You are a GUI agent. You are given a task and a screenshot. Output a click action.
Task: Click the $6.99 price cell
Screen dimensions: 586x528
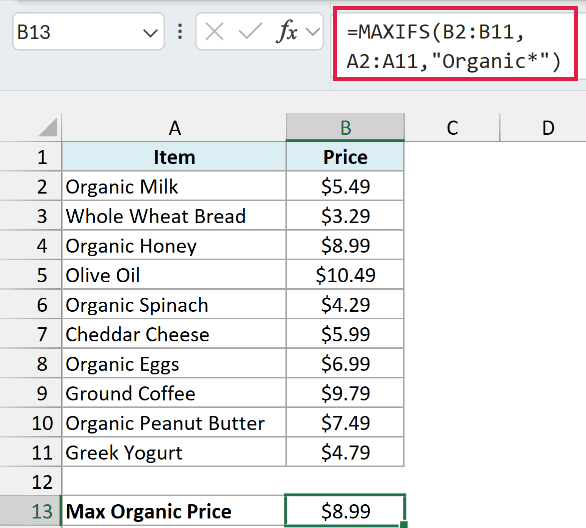[345, 363]
